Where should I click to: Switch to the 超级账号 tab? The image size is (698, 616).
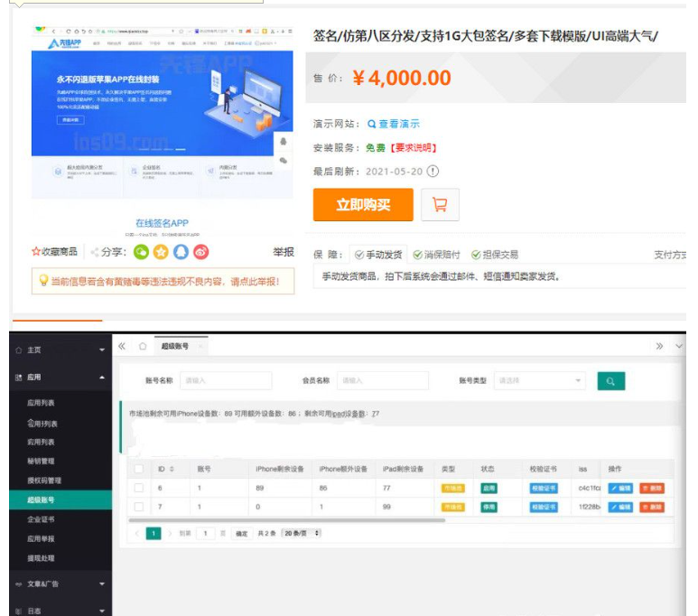click(175, 347)
